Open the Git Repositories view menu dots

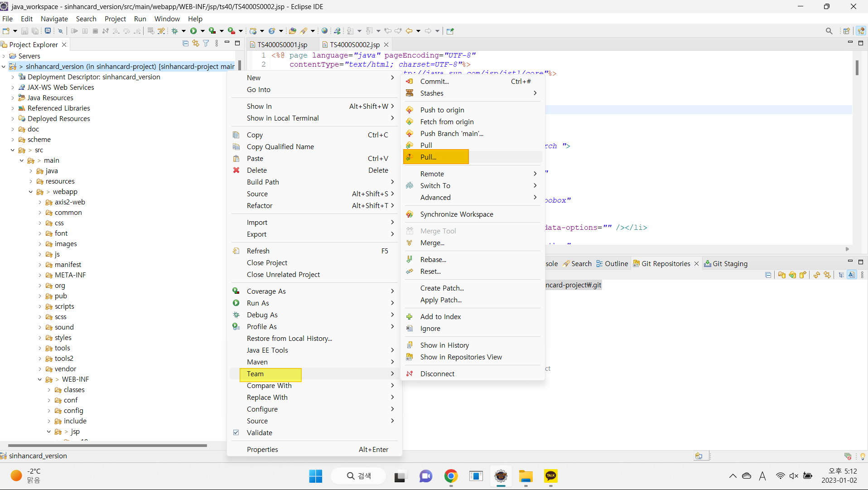(x=862, y=275)
